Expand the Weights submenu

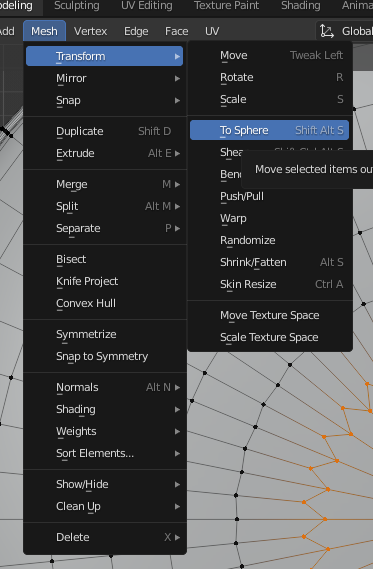104,431
